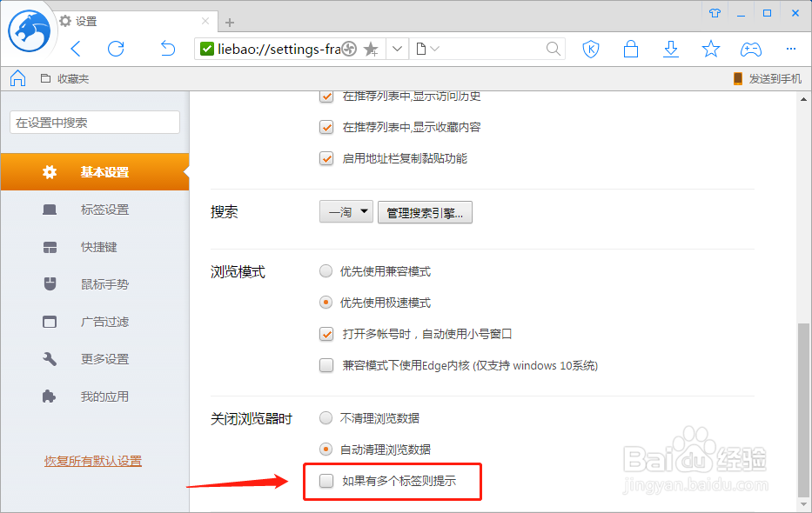The height and width of the screenshot is (513, 812).
Task: Enable 兼容模式下使用Edge内核 checkbox
Action: (x=326, y=365)
